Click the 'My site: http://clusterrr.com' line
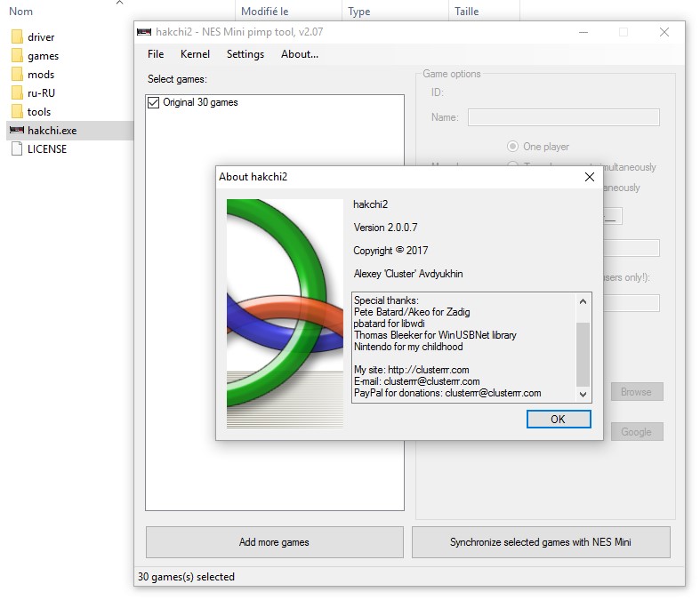Screen dimensions: 700x616 coord(411,370)
